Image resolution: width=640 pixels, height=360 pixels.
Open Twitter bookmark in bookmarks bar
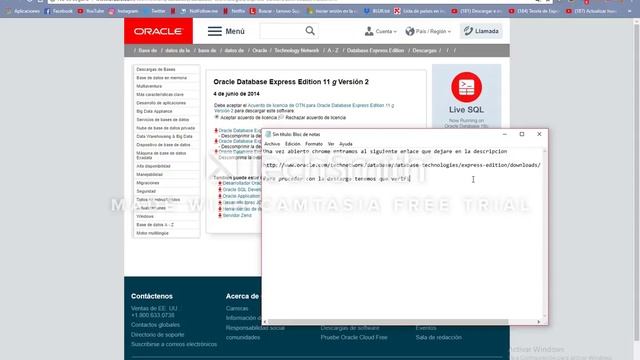point(154,11)
